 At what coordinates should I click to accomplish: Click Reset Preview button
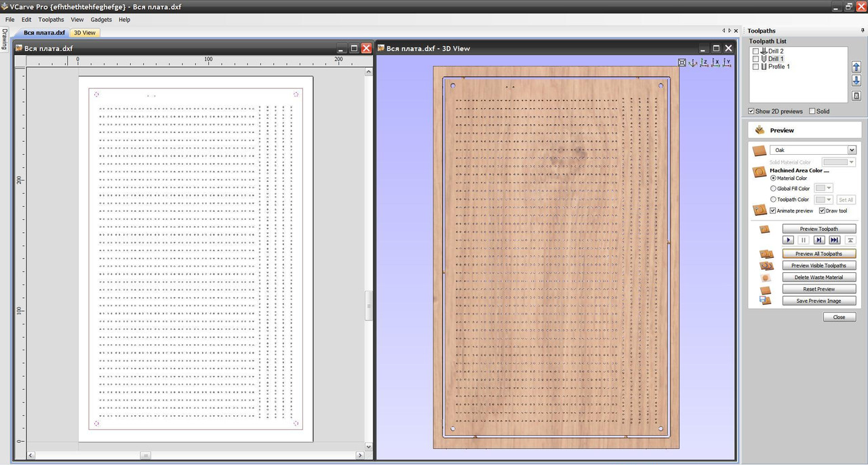coord(819,289)
